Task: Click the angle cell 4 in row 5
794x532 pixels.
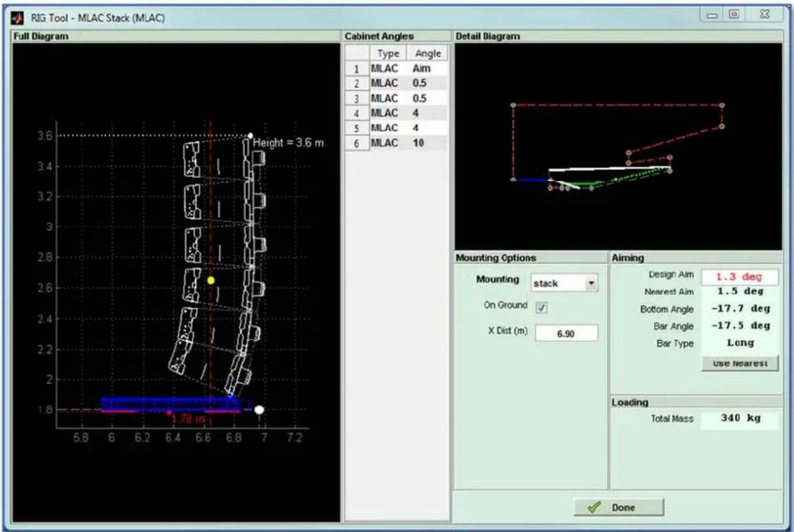Action: coord(427,129)
